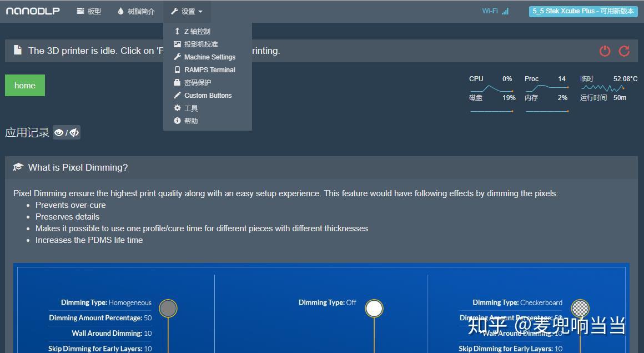Click the lock icon beside 密码保护
The height and width of the screenshot is (353, 644).
[177, 82]
